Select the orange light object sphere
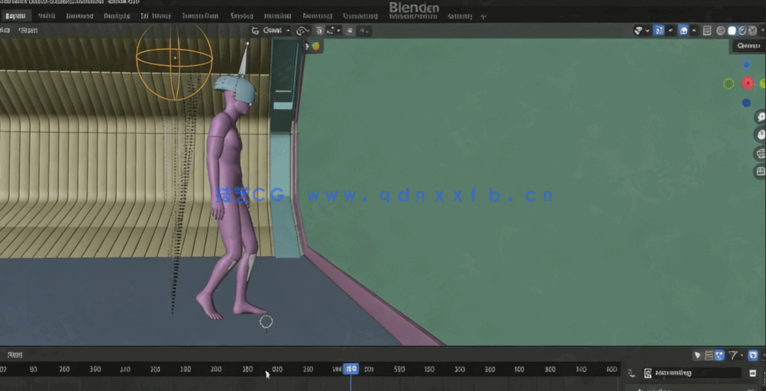Viewport: 766px width, 391px height. tap(174, 58)
